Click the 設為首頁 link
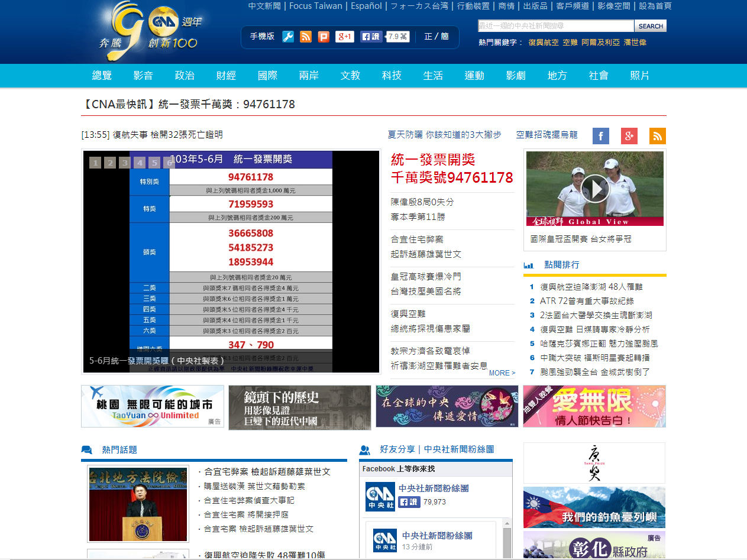The width and height of the screenshot is (747, 560). tap(655, 6)
